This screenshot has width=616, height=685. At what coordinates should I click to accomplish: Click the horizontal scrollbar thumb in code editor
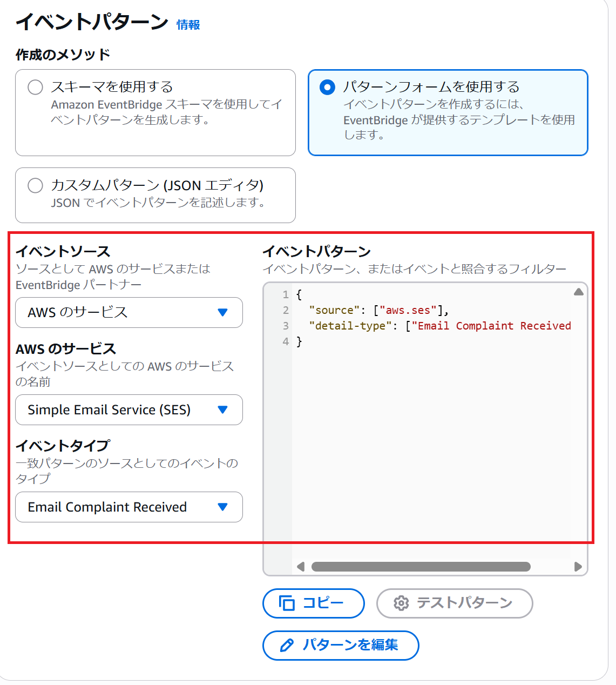421,567
